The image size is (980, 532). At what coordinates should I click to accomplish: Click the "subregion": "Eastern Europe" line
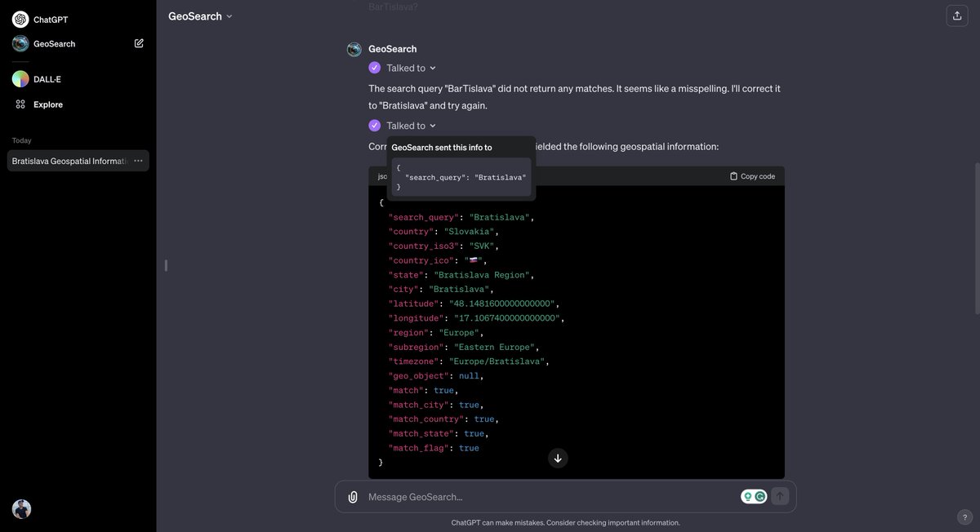click(x=464, y=347)
